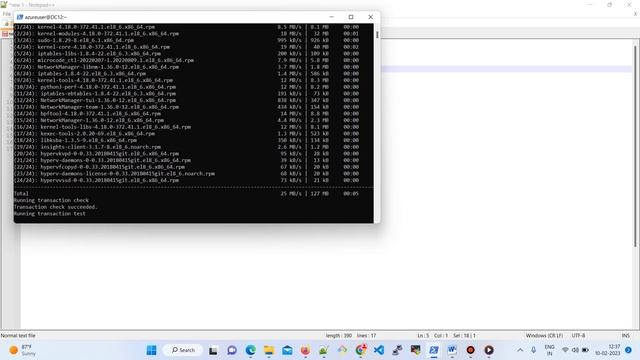The image size is (640, 360).
Task: Open the clock showing 12:37
Action: click(x=607, y=350)
